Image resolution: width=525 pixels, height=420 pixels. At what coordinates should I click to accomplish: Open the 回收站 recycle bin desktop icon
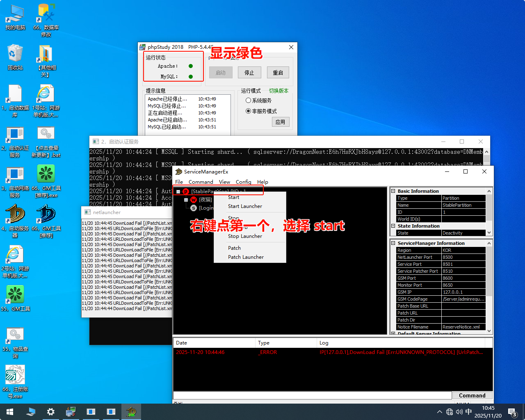tap(15, 54)
